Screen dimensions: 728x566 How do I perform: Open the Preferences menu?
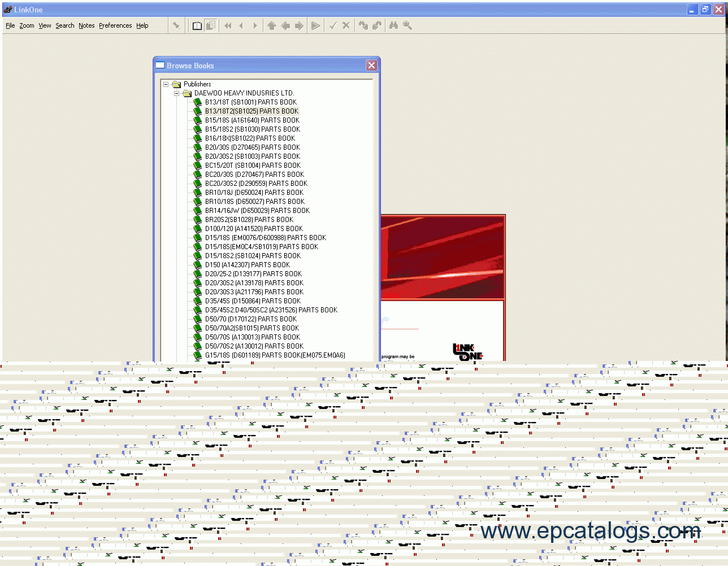(x=115, y=25)
